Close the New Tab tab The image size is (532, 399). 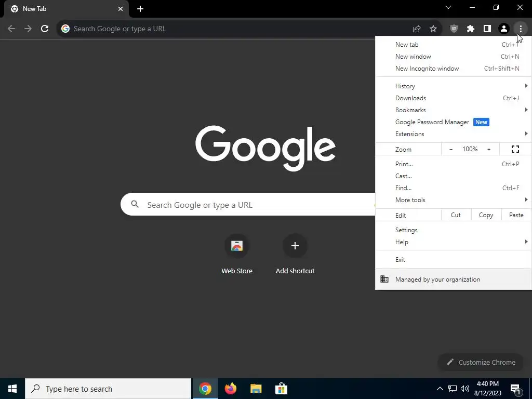[x=121, y=9]
